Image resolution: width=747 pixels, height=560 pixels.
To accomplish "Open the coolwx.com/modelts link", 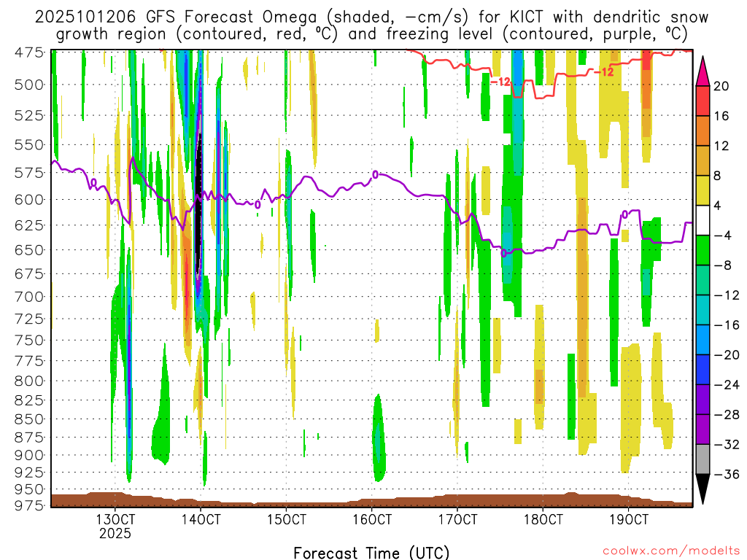I will (671, 551).
